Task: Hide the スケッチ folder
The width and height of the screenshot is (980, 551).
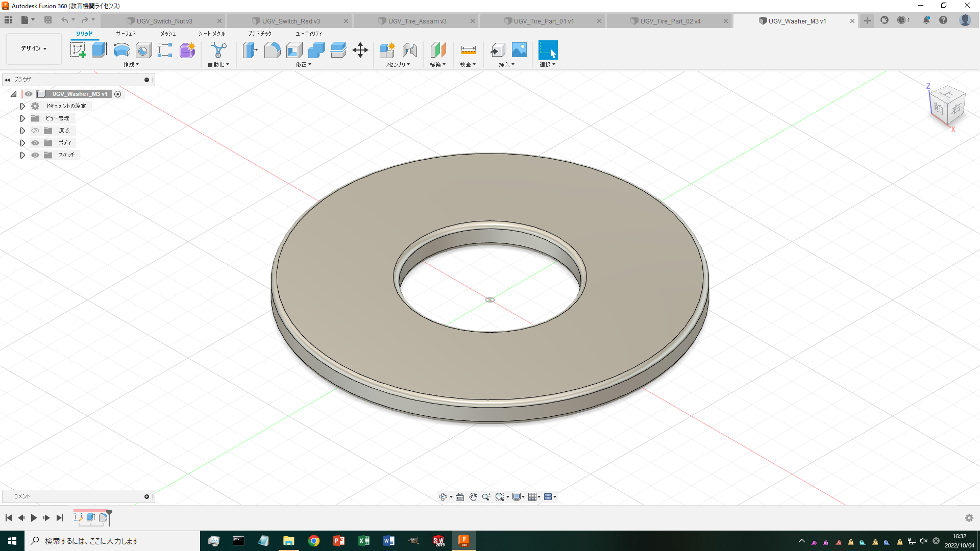Action: tap(35, 155)
